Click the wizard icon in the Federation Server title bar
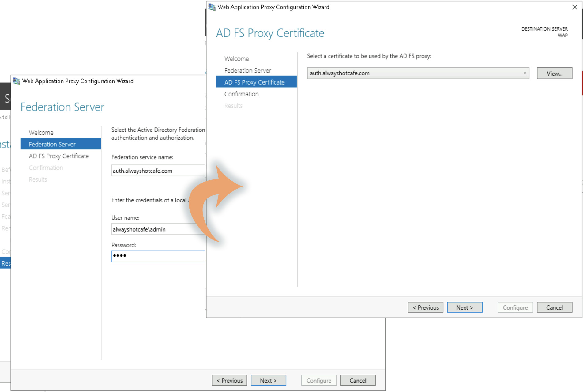This screenshot has width=583, height=392. point(16,81)
